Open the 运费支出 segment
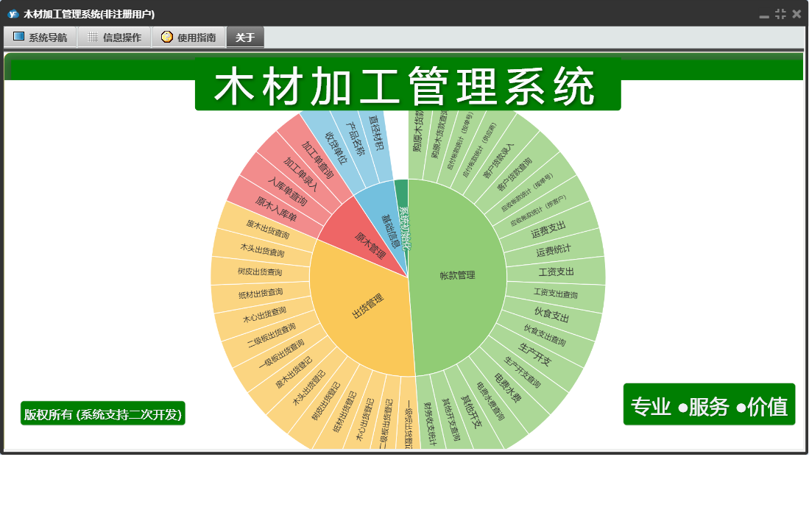809x532 pixels. [548, 230]
